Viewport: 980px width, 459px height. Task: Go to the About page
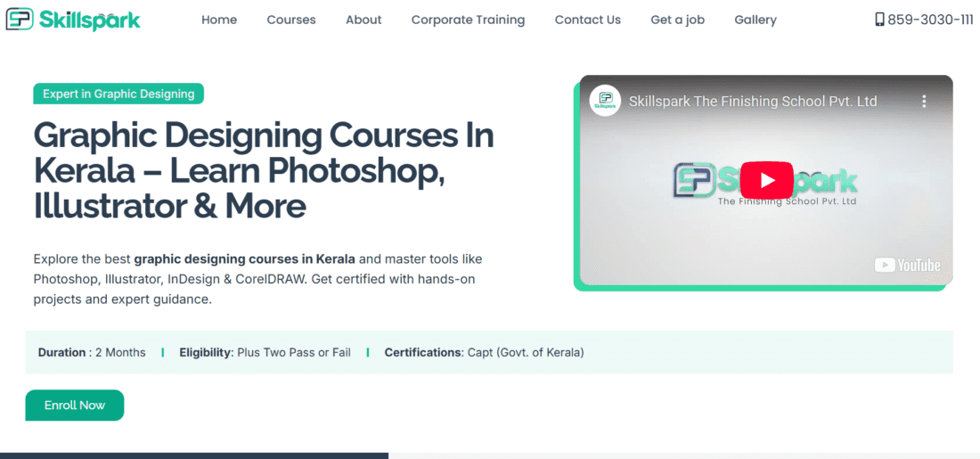(363, 20)
